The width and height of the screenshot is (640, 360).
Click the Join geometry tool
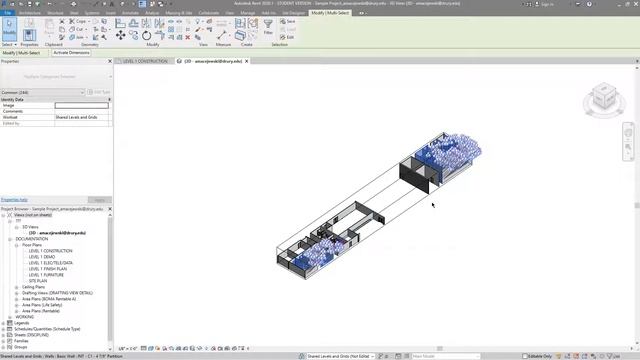point(76,37)
